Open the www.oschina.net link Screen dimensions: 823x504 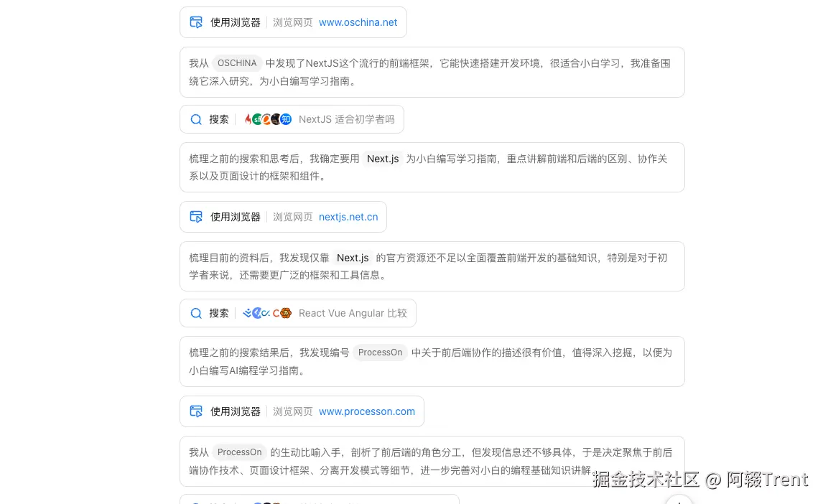point(358,22)
